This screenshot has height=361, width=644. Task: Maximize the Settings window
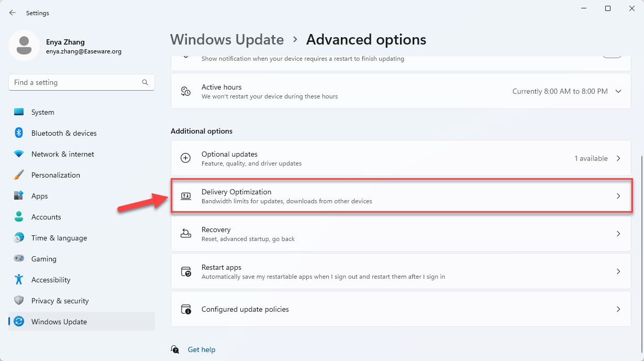point(607,8)
